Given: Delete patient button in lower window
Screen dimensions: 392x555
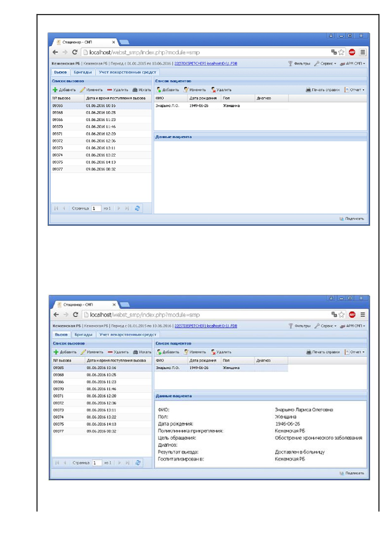Looking at the screenshot, I should coord(221,352).
